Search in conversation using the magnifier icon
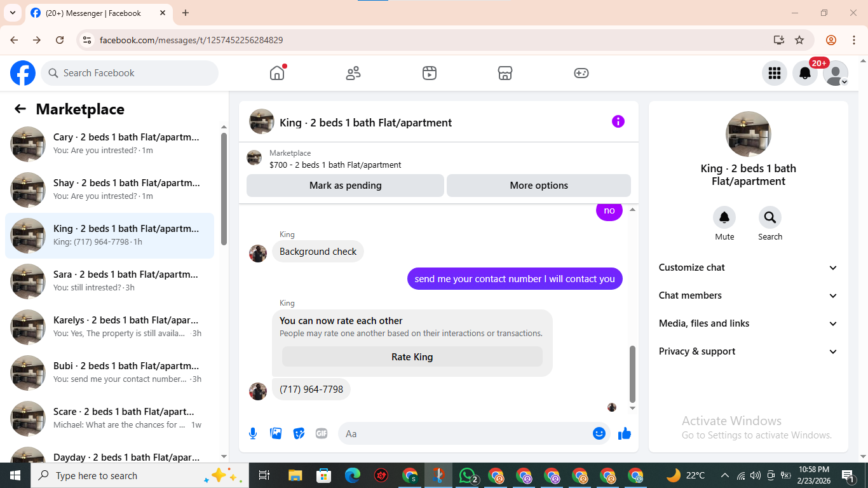Screen dimensions: 868x488 pos(770,217)
